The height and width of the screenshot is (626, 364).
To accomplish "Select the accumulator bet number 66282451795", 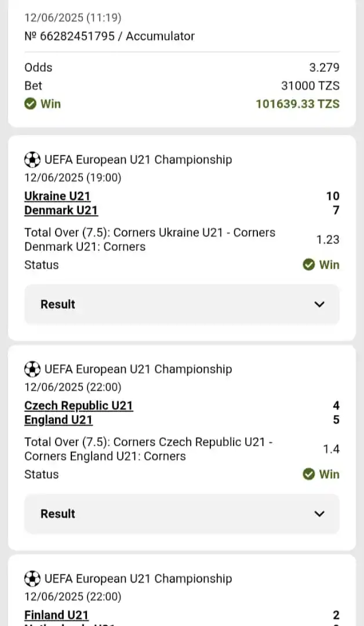I will (x=110, y=36).
